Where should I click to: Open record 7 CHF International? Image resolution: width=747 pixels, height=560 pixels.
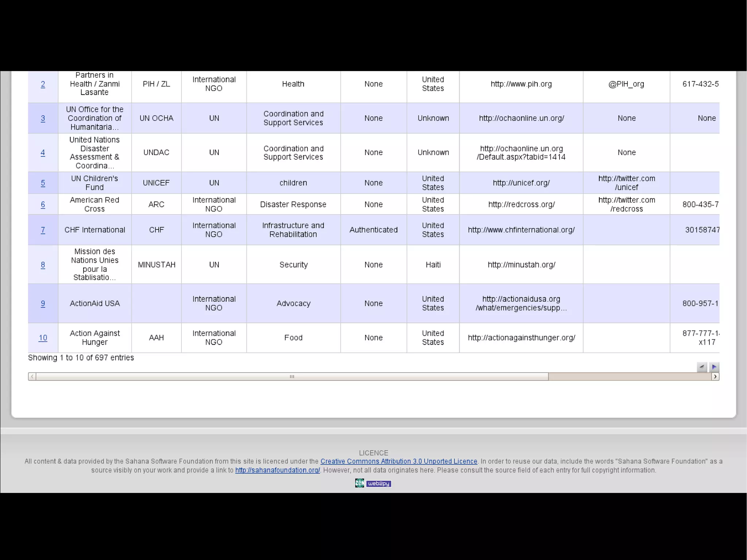tap(43, 230)
